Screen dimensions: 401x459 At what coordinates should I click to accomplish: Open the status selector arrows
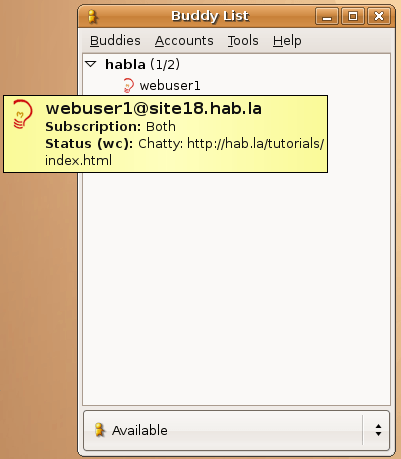click(378, 430)
